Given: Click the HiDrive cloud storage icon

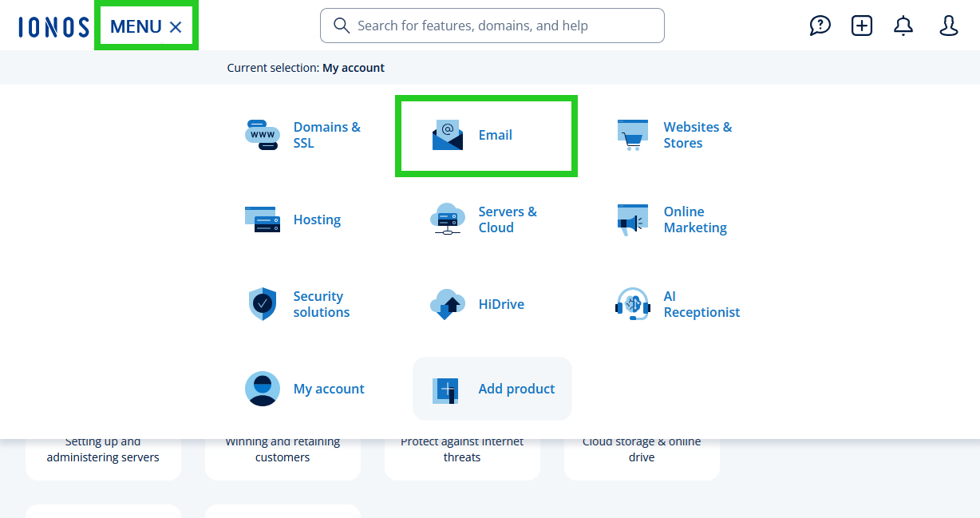Looking at the screenshot, I should [x=447, y=304].
